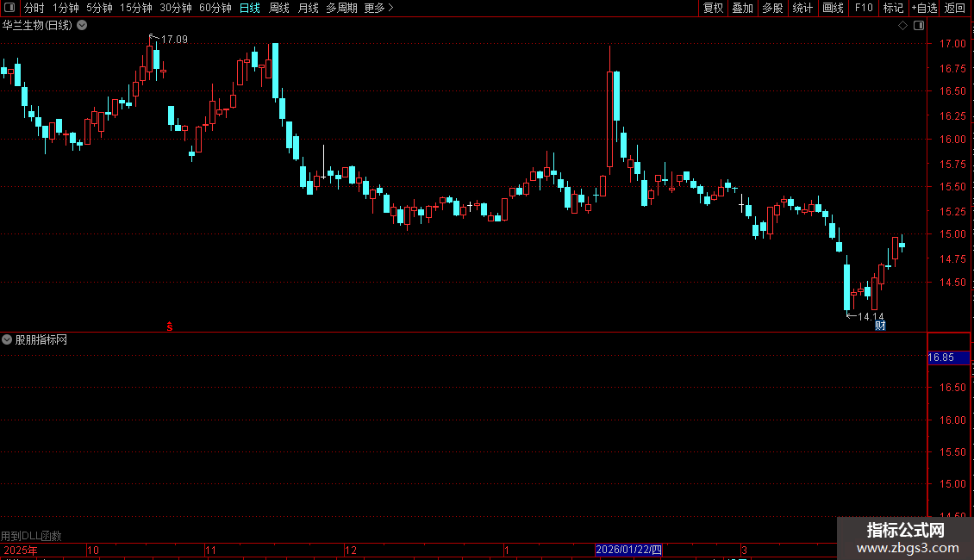Click the 叠加 overlay button
Screen dimensions: 974x560
[742, 8]
